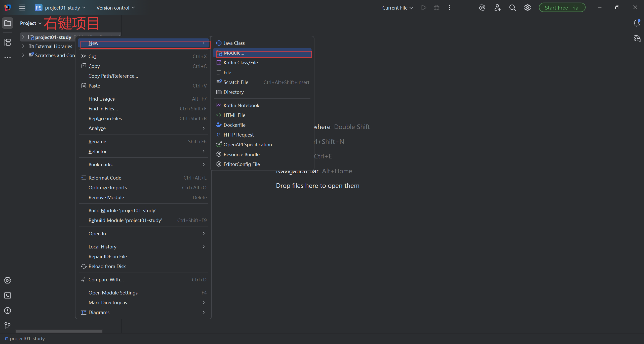Click the Notifications bell icon
Image resolution: width=644 pixels, height=344 pixels.
coord(636,23)
